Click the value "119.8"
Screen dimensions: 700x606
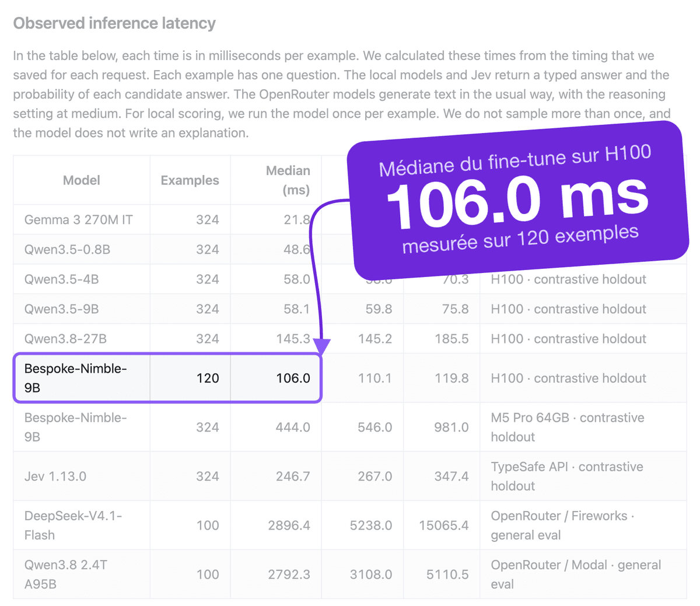[452, 378]
